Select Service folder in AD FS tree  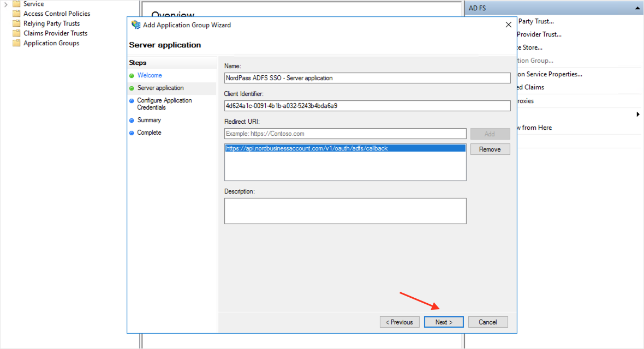tap(33, 4)
